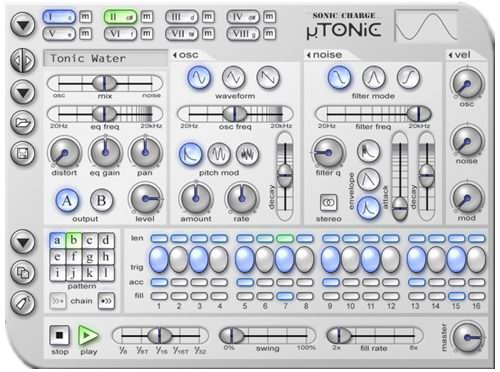The height and width of the screenshot is (372, 500).
Task: Mute drum channel II
Action: [x=147, y=16]
